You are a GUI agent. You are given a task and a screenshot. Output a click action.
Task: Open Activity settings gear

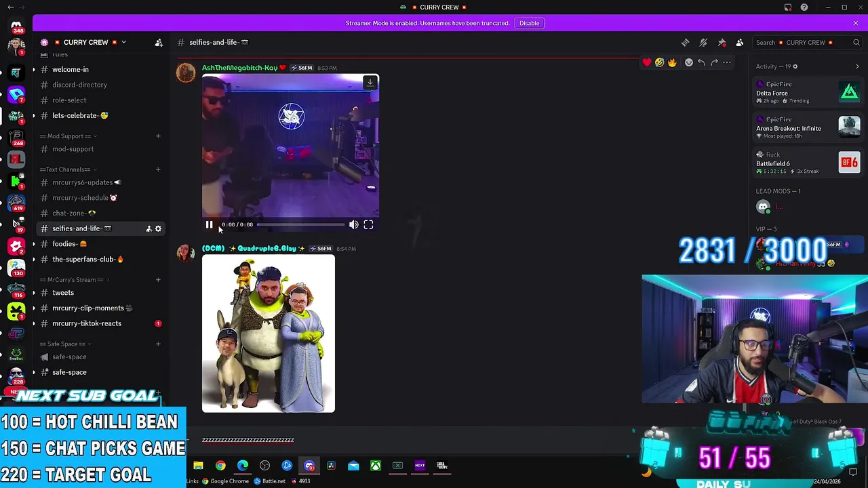coord(795,66)
